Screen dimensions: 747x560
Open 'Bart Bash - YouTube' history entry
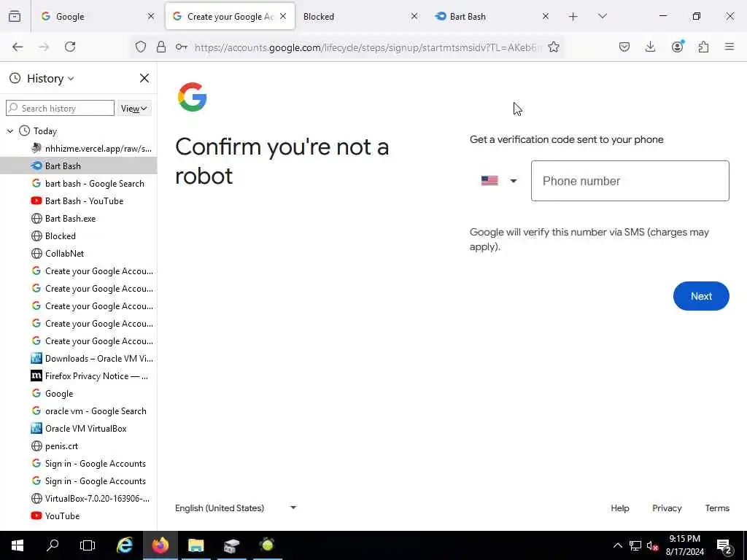[79, 201]
